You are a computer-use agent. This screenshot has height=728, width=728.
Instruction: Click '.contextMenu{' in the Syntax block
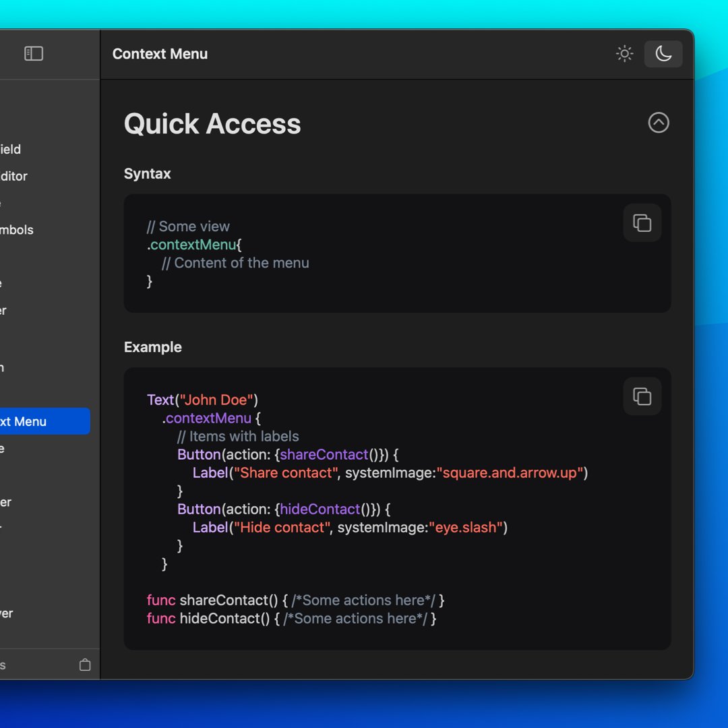(x=194, y=245)
